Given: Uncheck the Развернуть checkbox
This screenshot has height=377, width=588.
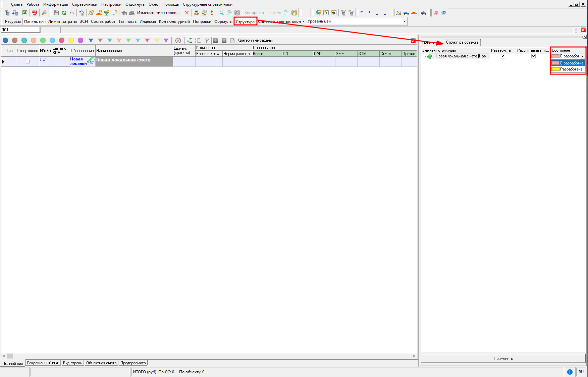Looking at the screenshot, I should [502, 56].
